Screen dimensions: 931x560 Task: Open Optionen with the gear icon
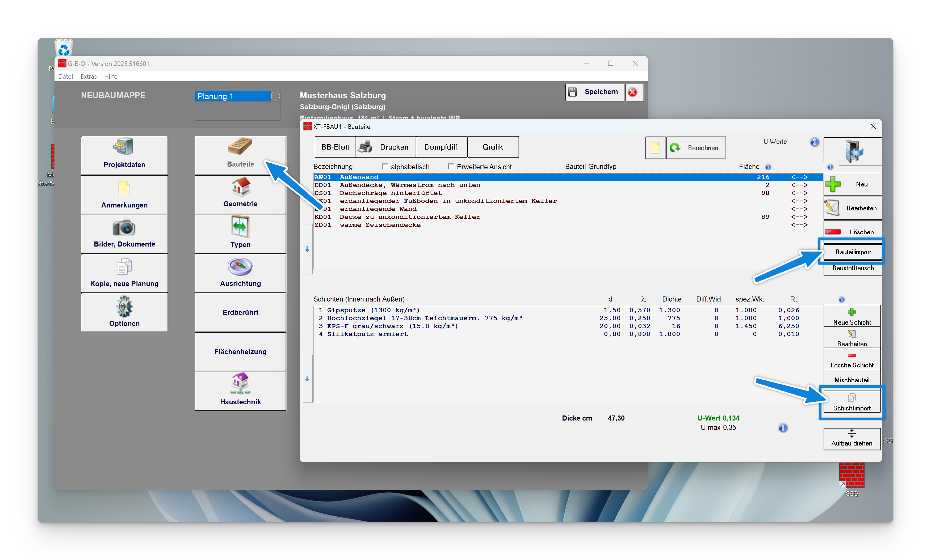(x=124, y=306)
